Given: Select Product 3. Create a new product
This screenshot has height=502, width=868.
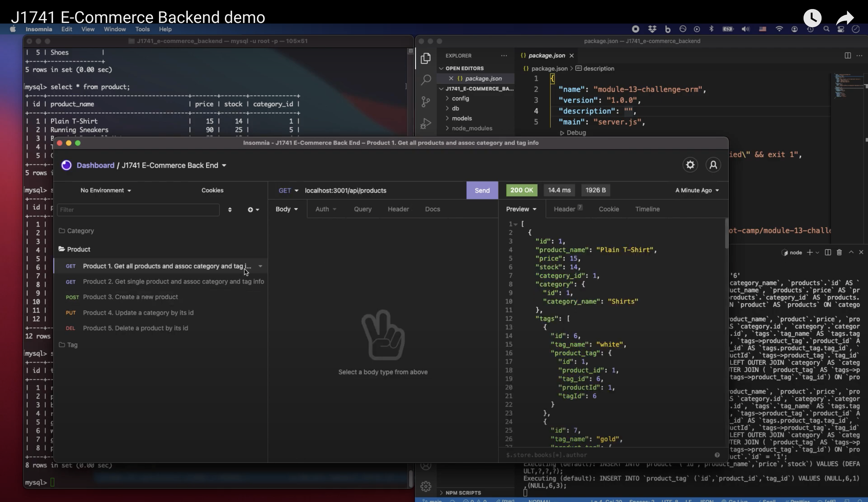Looking at the screenshot, I should [x=130, y=297].
